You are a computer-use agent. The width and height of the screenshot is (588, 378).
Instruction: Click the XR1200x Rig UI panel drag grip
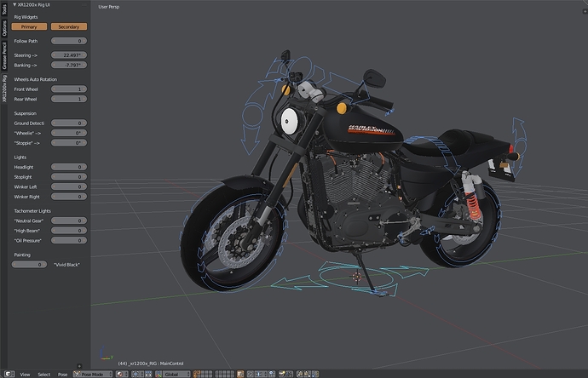[84, 5]
